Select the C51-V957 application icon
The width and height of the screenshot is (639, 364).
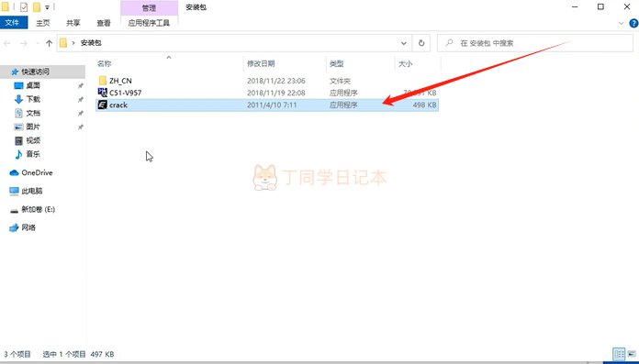pos(103,93)
